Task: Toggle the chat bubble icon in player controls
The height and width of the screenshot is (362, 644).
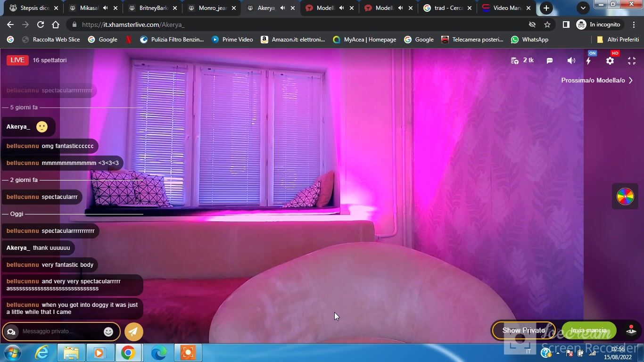Action: point(550,60)
